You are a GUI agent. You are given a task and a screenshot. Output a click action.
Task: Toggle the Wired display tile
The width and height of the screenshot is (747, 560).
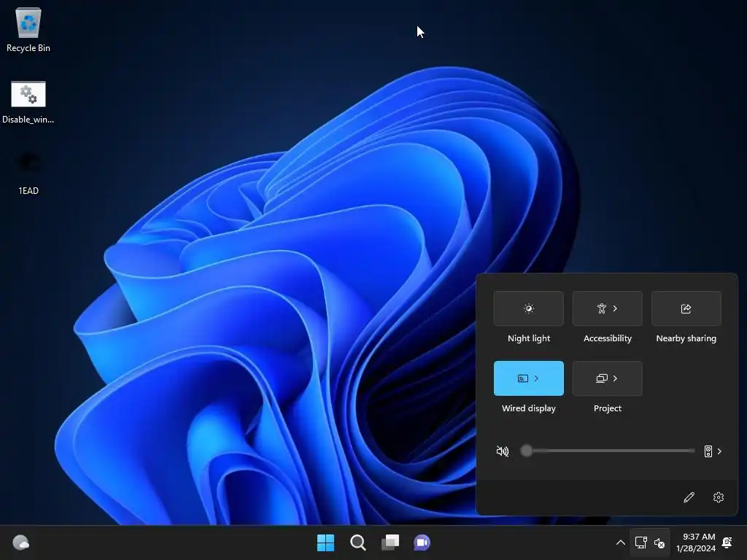point(528,378)
